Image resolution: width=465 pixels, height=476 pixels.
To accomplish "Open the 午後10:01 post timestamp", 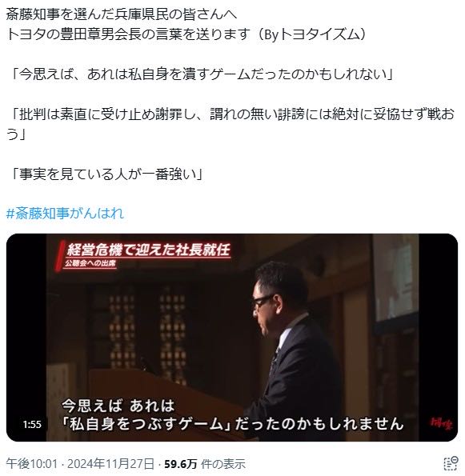I will pos(31,463).
